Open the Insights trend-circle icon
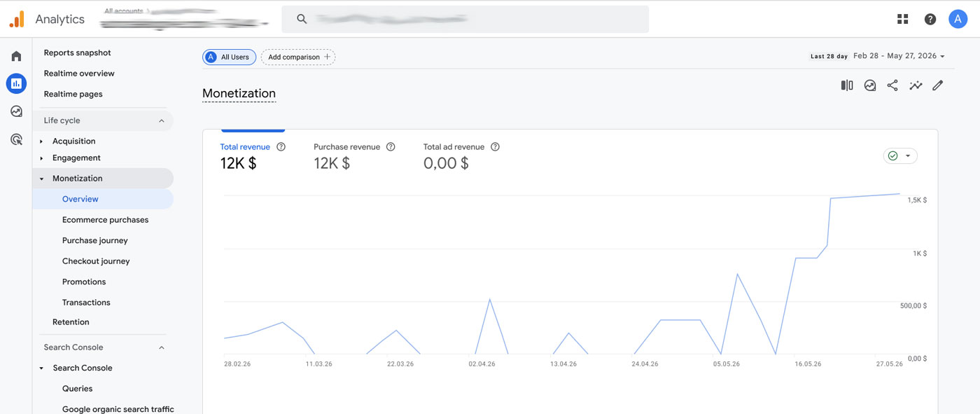 [x=870, y=85]
